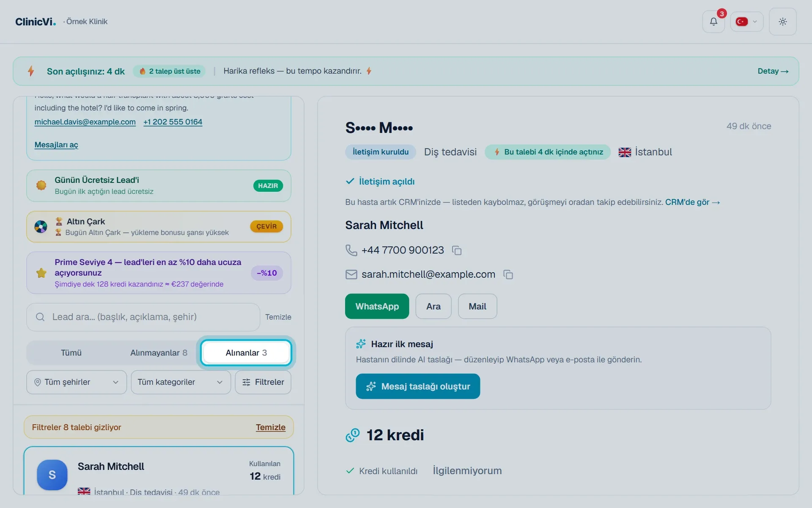
Task: Click the -%10 discount badge
Action: coord(267,273)
